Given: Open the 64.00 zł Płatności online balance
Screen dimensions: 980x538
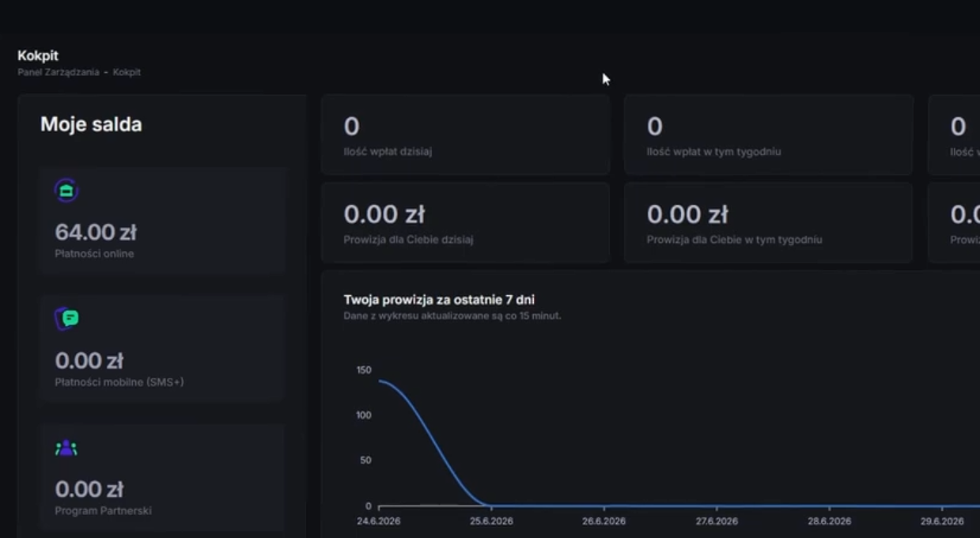Looking at the screenshot, I should (161, 220).
